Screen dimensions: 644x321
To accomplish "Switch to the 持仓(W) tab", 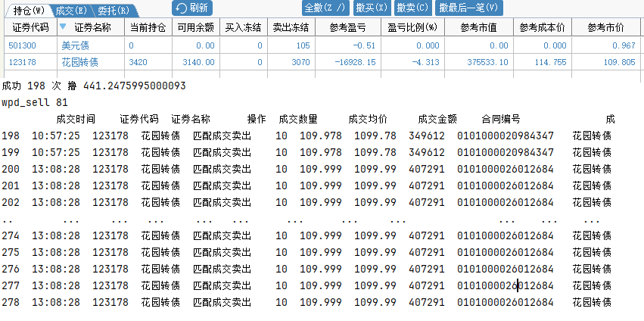I will 28,11.
